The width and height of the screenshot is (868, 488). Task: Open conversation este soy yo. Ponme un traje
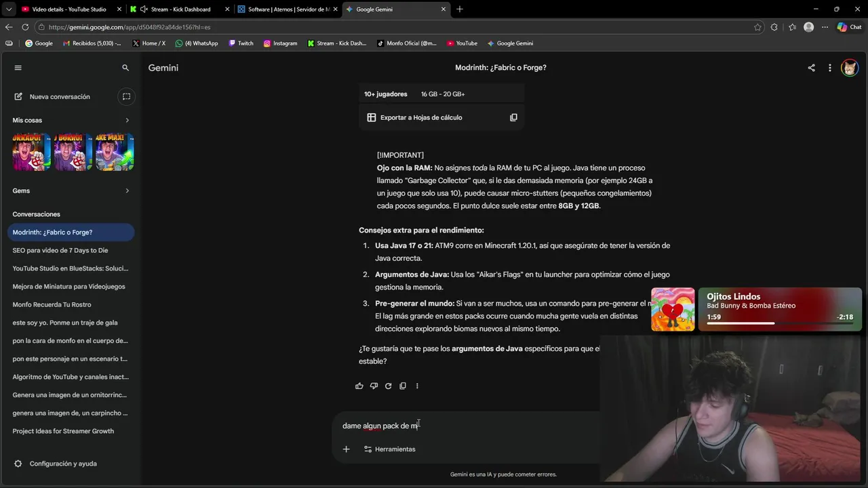point(71,323)
